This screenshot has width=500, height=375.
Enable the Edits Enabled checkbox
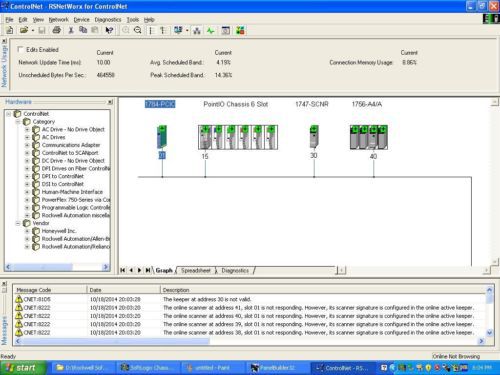pyautogui.click(x=20, y=49)
